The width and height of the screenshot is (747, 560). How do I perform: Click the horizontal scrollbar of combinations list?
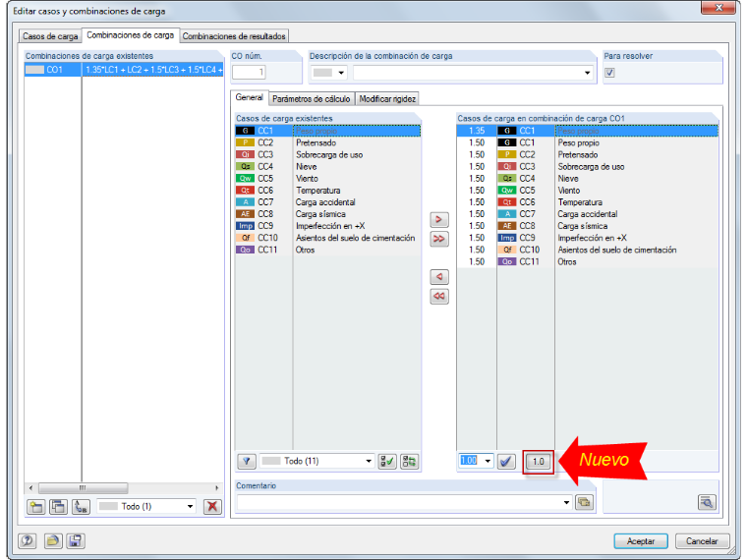(x=83, y=487)
